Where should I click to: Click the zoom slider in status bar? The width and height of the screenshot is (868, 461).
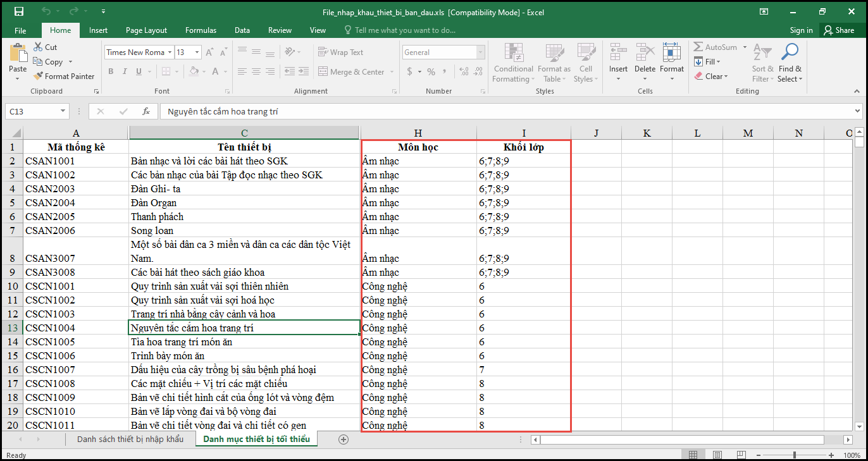pos(795,455)
